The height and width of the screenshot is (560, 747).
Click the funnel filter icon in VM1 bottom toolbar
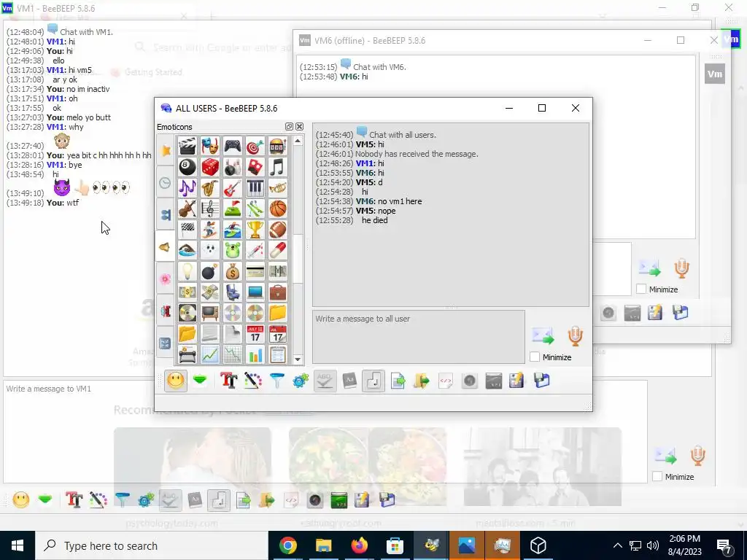[123, 500]
